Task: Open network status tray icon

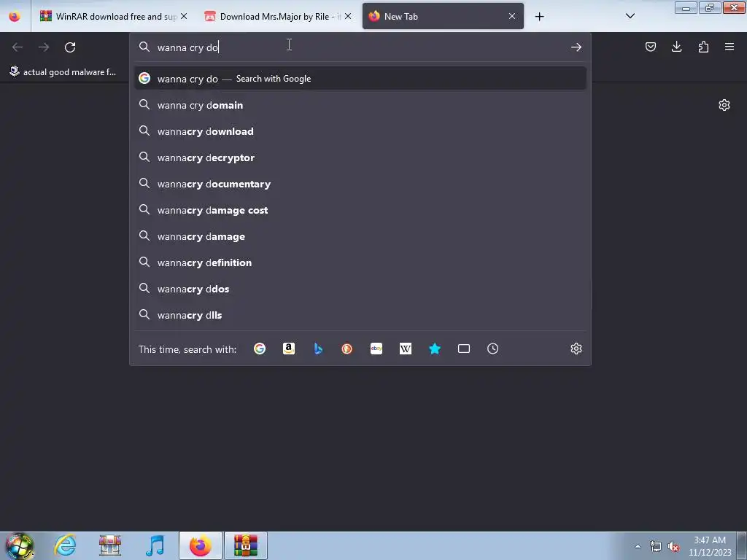Action: tap(656, 546)
